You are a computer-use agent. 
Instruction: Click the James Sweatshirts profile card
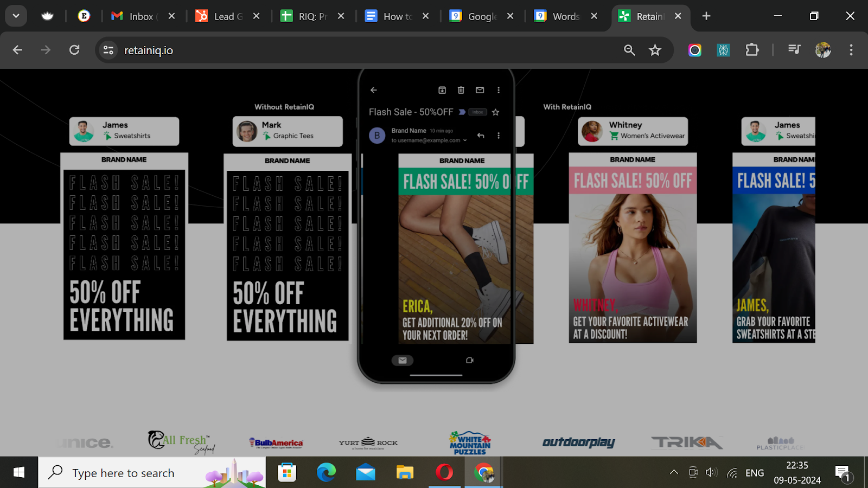pos(124,131)
